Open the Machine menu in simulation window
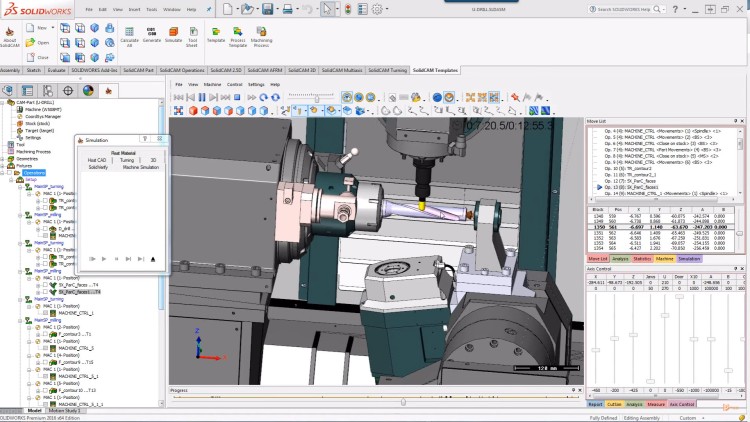This screenshot has height=422, width=750. pos(212,84)
